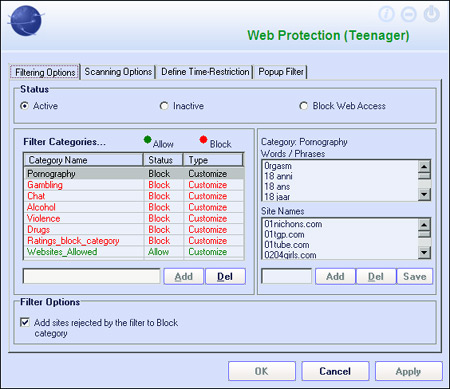Select the Pornography category row
The width and height of the screenshot is (450, 389).
[x=134, y=174]
